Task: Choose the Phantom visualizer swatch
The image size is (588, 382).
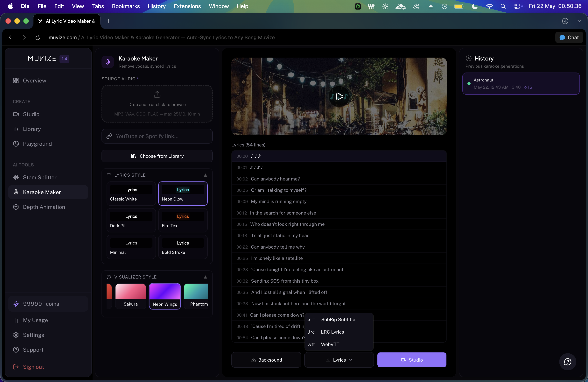Action: tap(196, 296)
